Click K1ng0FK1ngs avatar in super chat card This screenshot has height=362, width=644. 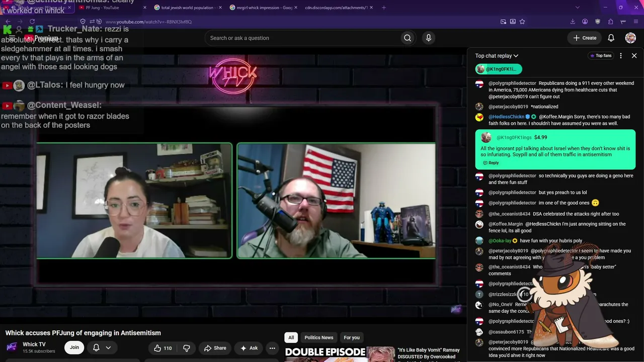click(x=486, y=138)
